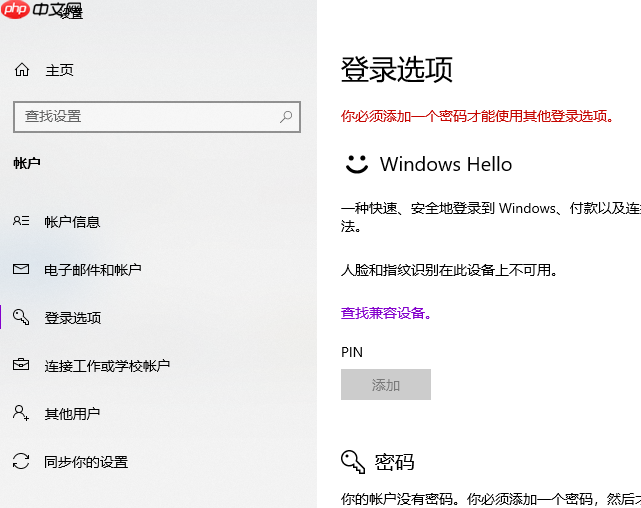Select 登录选项 in sidebar

[72, 318]
